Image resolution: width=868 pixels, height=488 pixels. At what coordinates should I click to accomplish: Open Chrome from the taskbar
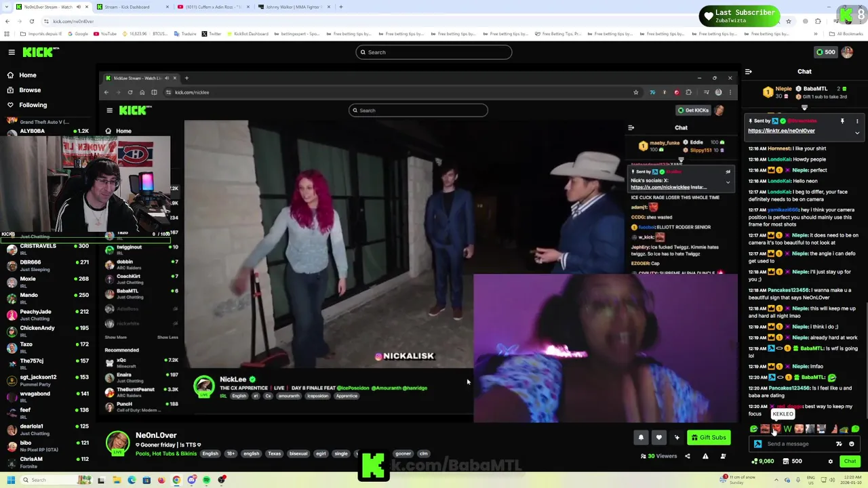(x=176, y=480)
